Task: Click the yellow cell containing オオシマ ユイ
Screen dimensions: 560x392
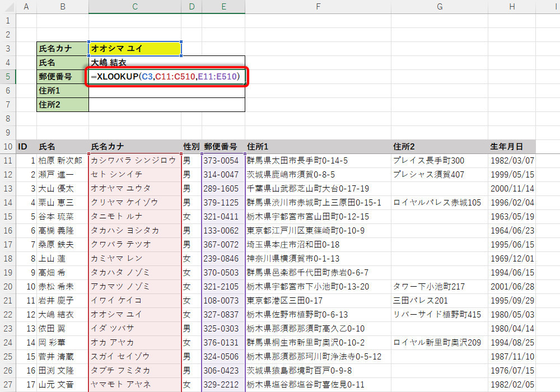Action: 135,49
